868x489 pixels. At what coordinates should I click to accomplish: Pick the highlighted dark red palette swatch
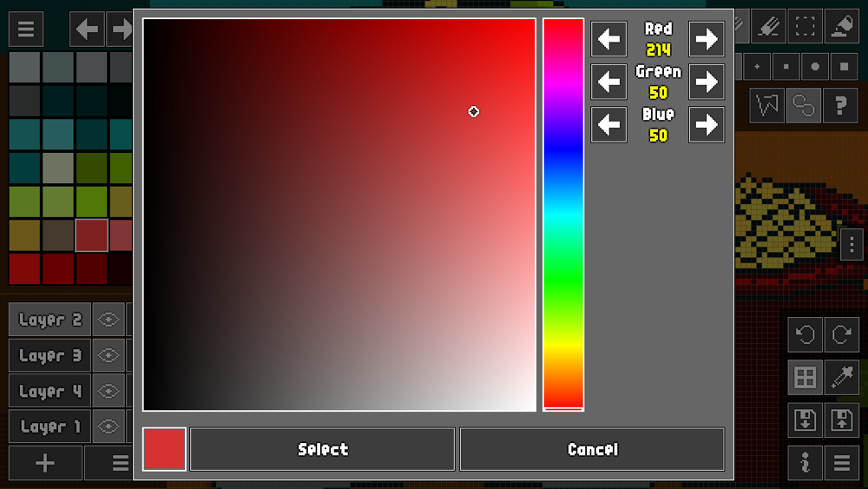click(x=91, y=235)
